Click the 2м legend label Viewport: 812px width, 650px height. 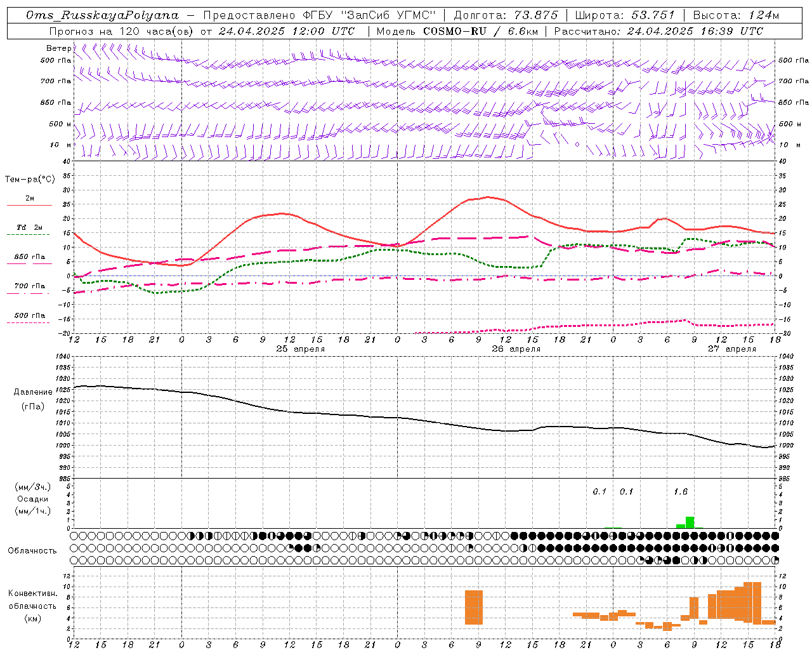(30, 198)
